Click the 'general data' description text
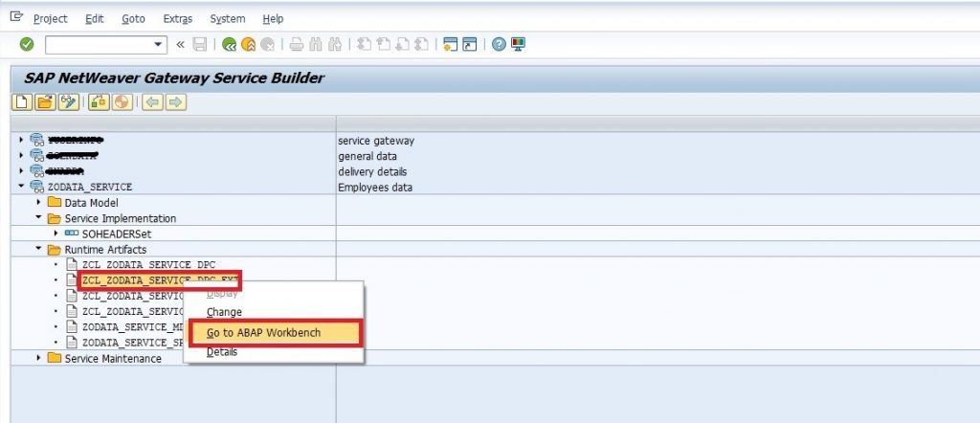 coord(367,156)
